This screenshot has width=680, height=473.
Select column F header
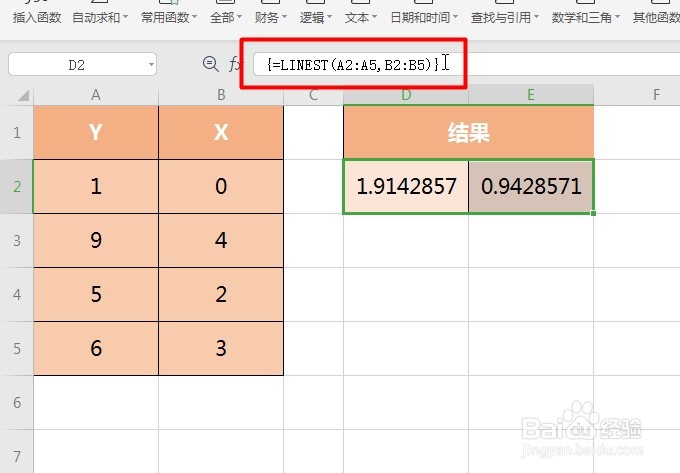coord(637,95)
